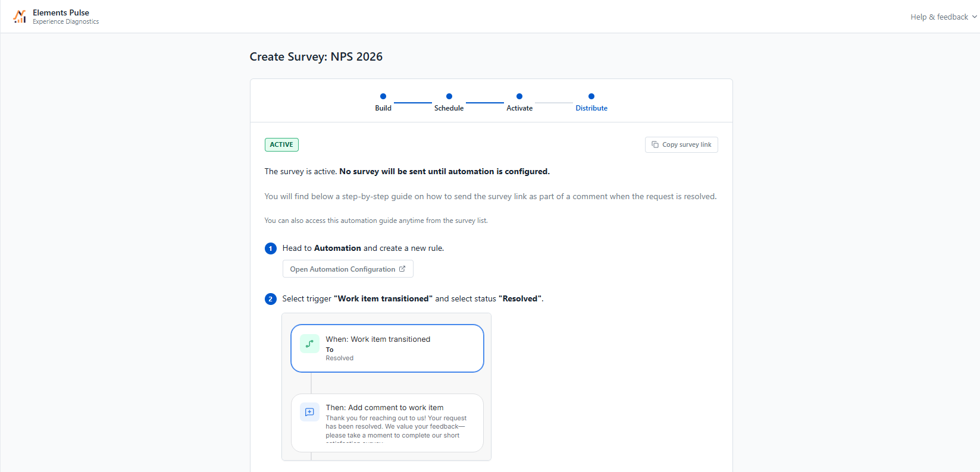Screen dimensions: 980x472
Task: Go to the Activate step
Action: 519,108
